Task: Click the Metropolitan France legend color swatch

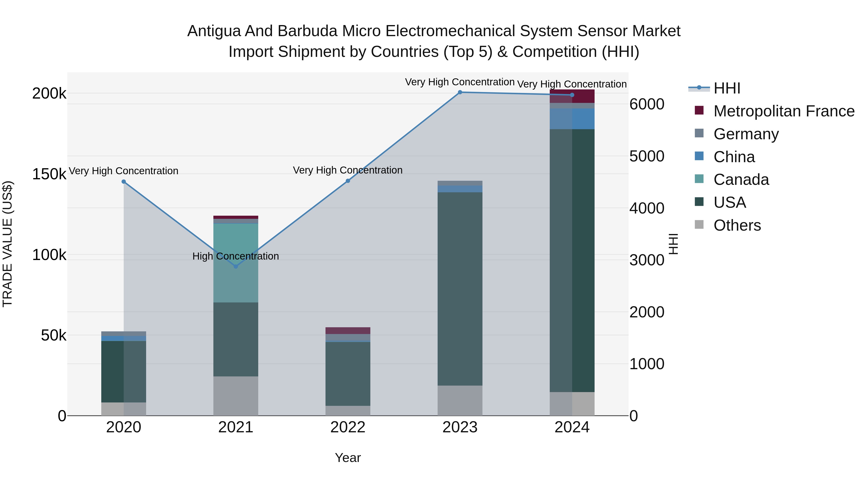Action: click(699, 110)
